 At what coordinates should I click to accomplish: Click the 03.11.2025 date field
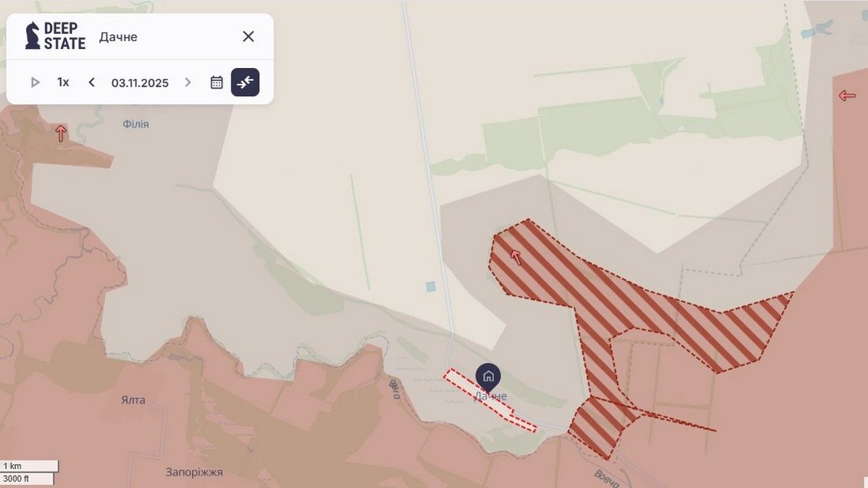[x=140, y=82]
